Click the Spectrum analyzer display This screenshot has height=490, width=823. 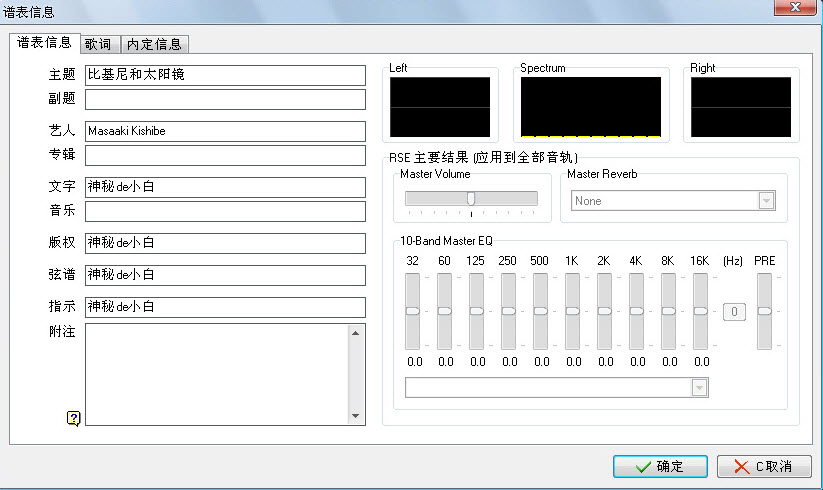point(591,107)
